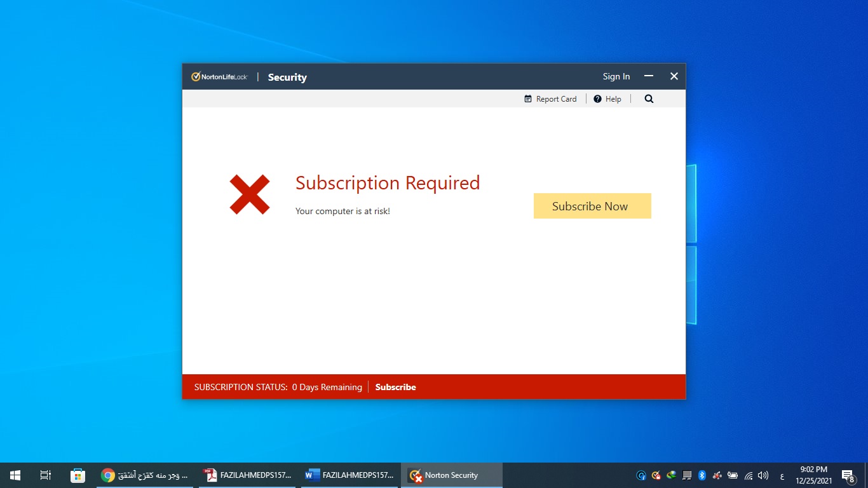Viewport: 868px width, 488px height.
Task: Open the Help menu
Action: (607, 98)
